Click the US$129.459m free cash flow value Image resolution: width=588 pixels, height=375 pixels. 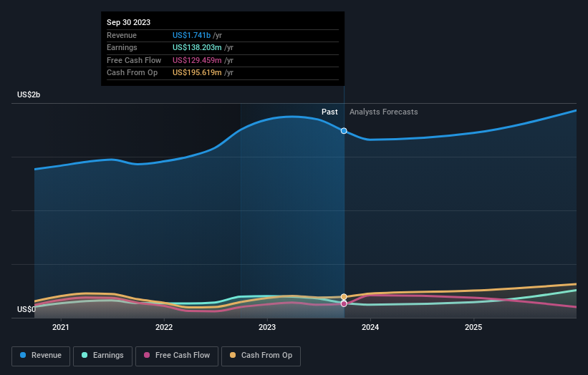click(x=197, y=60)
